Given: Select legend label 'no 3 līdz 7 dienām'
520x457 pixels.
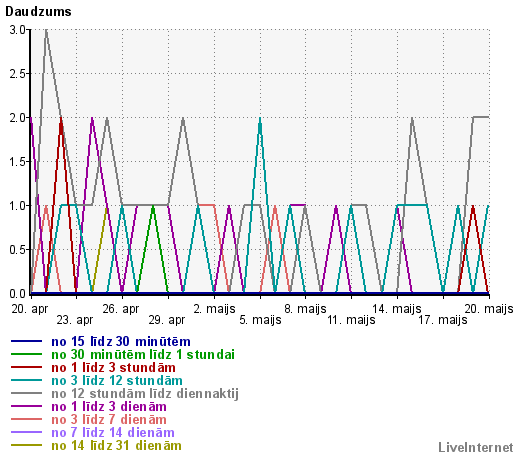Looking at the screenshot, I should pyautogui.click(x=109, y=419).
